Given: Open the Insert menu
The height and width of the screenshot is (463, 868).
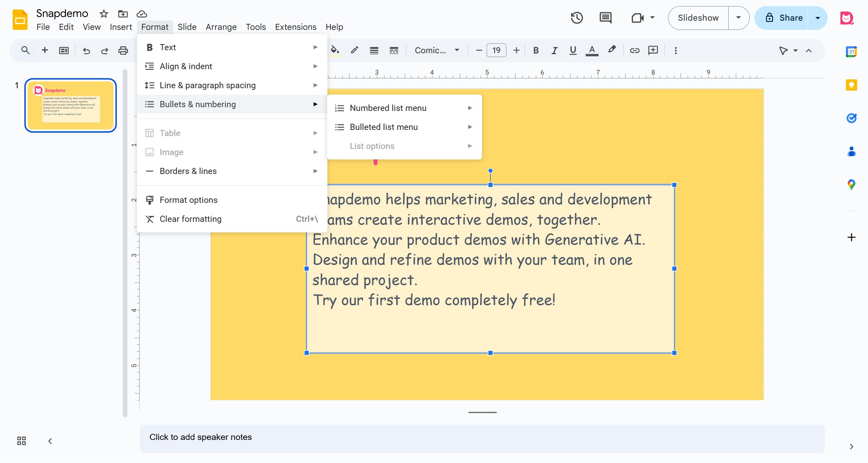Looking at the screenshot, I should [121, 27].
